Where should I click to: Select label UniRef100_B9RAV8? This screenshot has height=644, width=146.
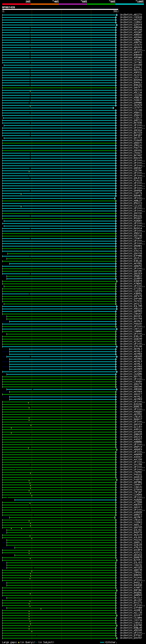pos(131,55)
